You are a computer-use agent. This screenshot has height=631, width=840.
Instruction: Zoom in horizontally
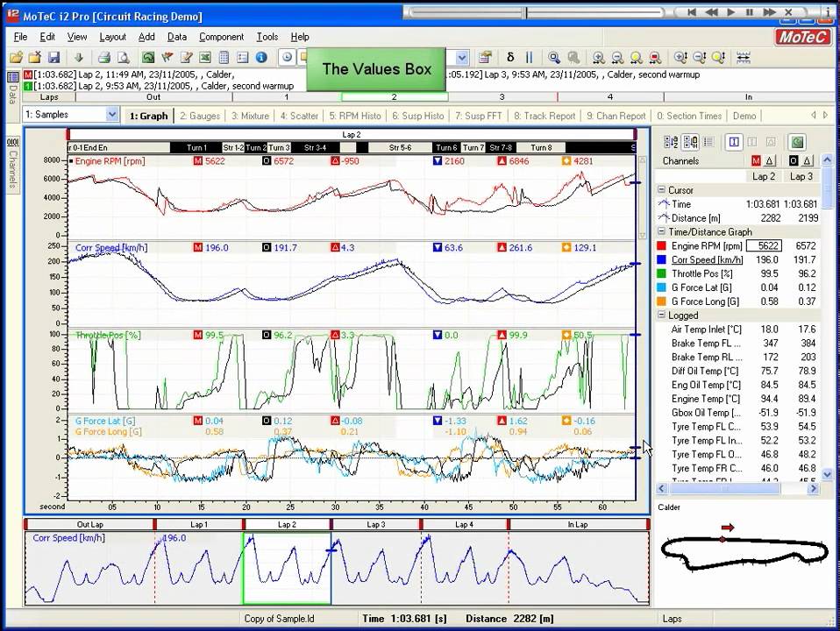pyautogui.click(x=598, y=57)
